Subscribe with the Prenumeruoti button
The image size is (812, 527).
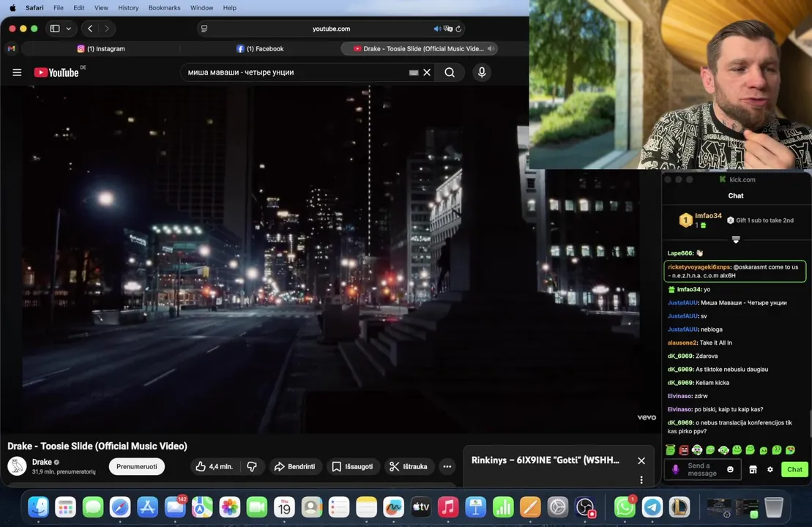(x=137, y=466)
